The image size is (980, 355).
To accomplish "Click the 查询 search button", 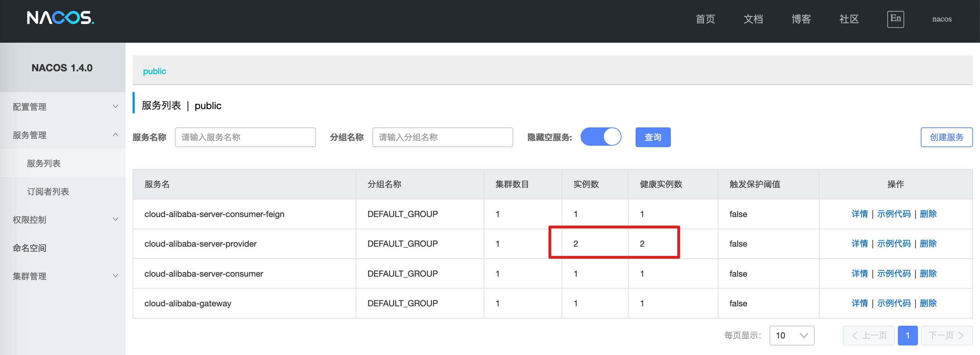I will (653, 137).
